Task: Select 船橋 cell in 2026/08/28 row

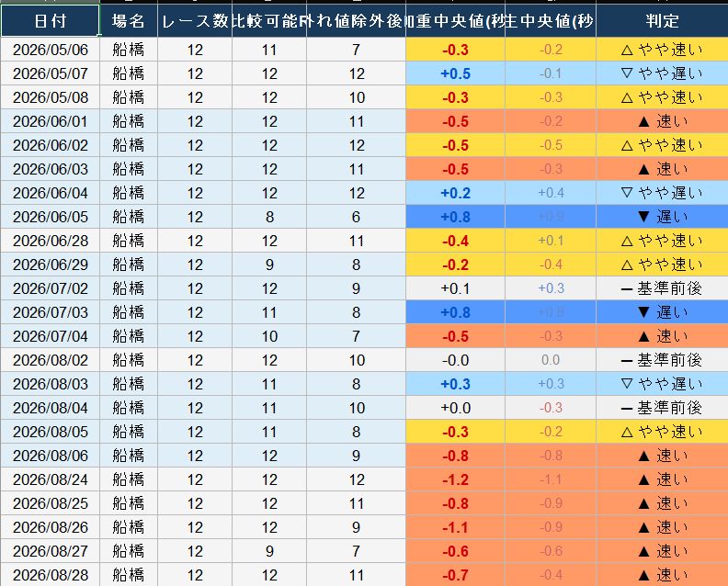Action: coord(129,575)
